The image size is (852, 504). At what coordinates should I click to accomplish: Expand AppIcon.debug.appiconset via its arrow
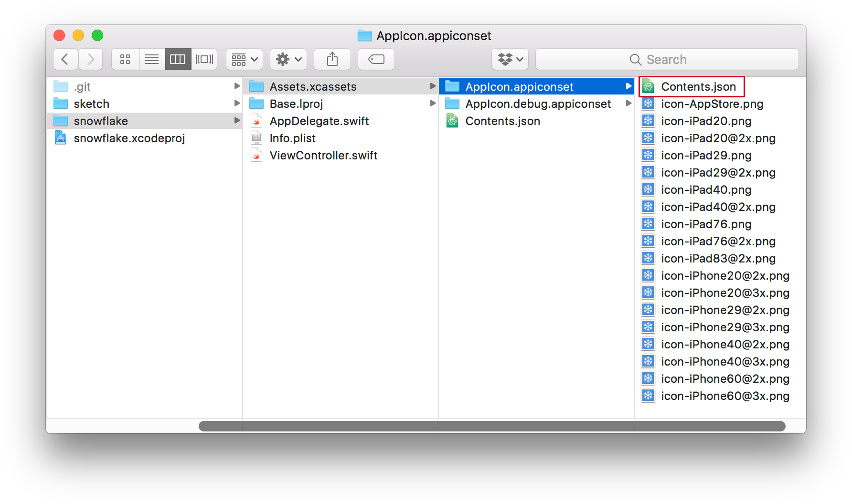[629, 104]
